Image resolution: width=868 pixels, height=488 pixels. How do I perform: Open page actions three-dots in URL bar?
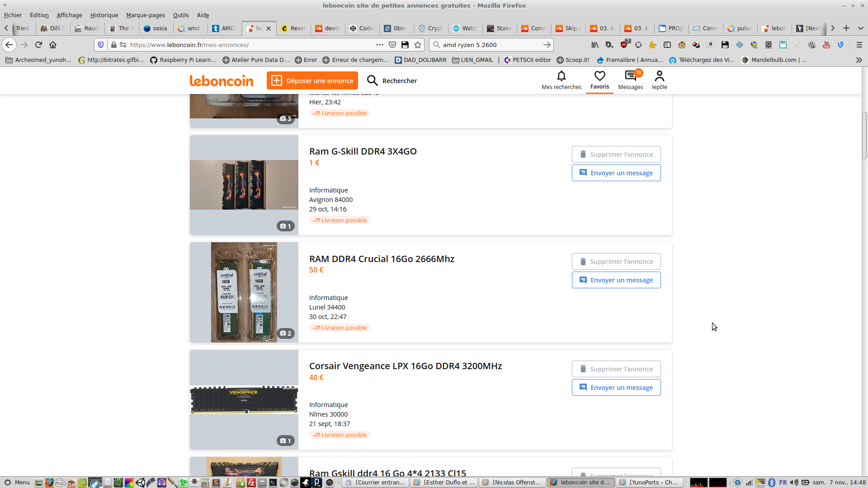[x=379, y=45]
